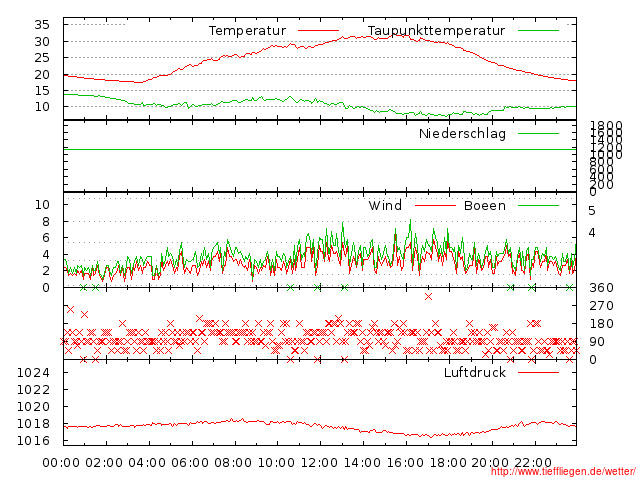Select the Boeen legend label
Viewport: 640px width, 480px height.
pos(485,206)
